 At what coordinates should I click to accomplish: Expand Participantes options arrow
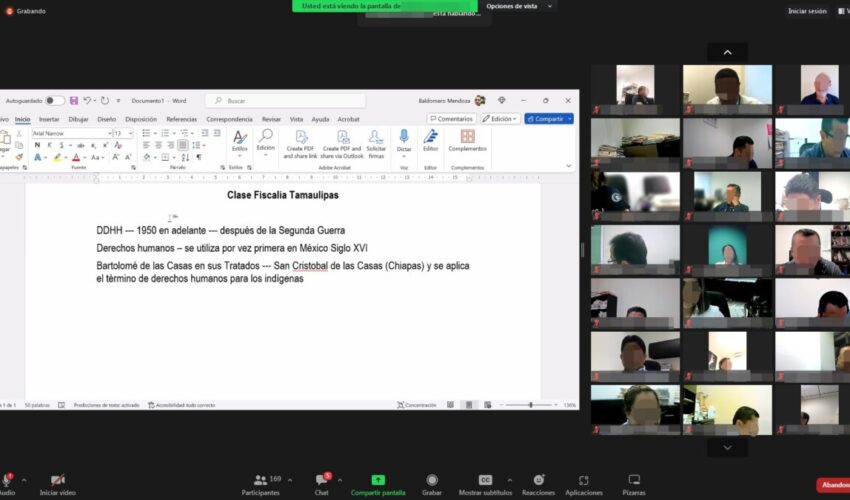[290, 480]
